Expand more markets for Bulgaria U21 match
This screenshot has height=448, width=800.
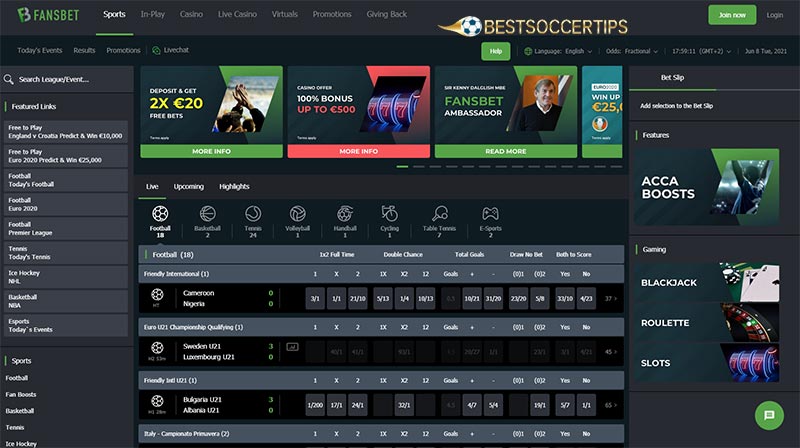[x=611, y=405]
